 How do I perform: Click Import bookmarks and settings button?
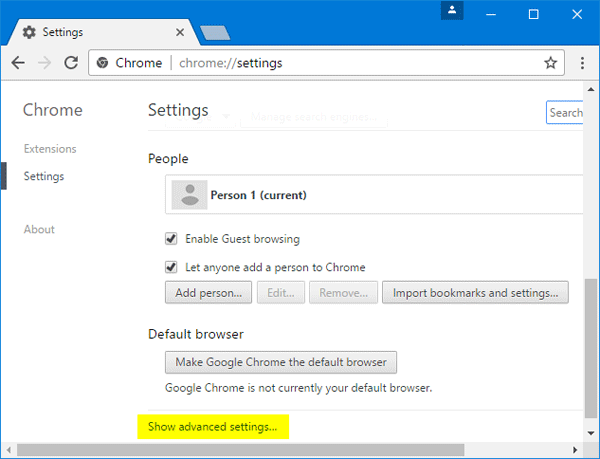click(x=476, y=293)
